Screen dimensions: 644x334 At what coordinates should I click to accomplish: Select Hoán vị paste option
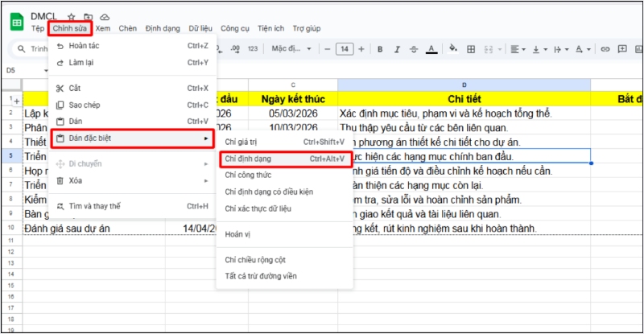coord(285,234)
